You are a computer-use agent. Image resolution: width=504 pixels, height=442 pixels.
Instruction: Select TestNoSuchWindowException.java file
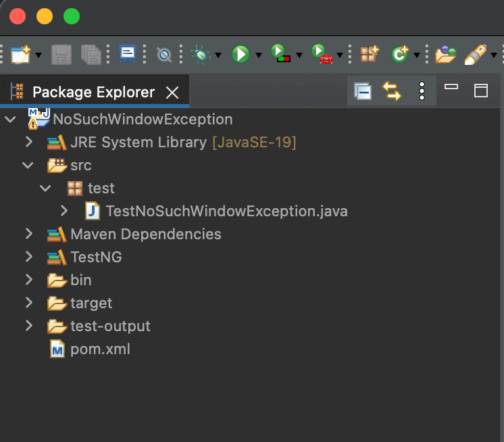coord(226,211)
